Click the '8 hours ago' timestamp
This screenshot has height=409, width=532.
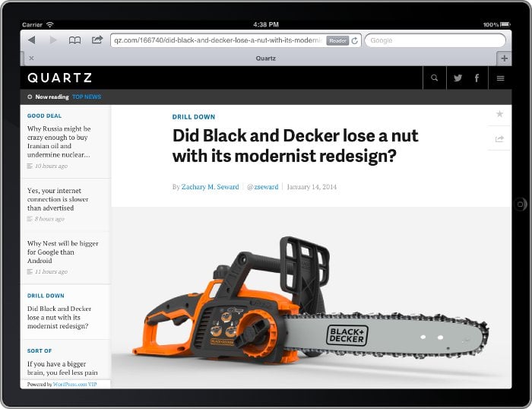(49, 219)
